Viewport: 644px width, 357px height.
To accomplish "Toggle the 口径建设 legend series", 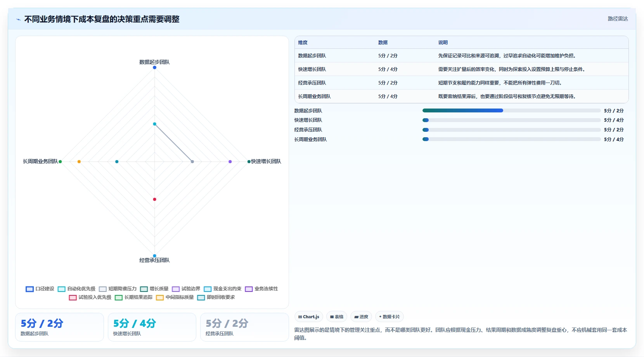I will coord(40,289).
